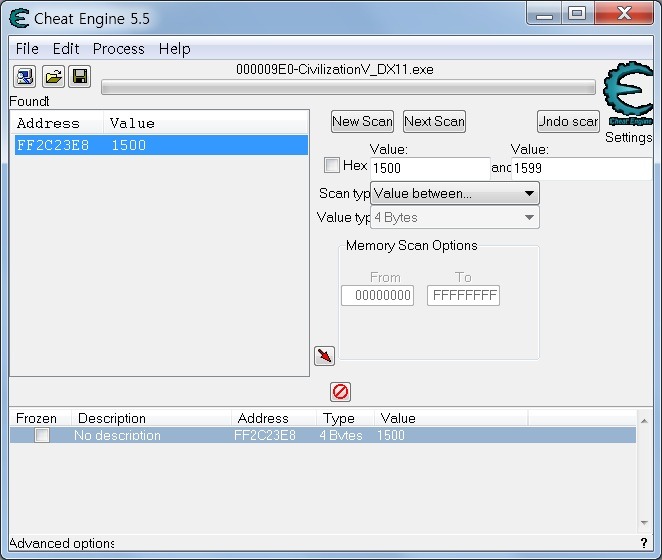Image resolution: width=662 pixels, height=560 pixels.
Task: Click the floppy disk save icon
Action: click(x=79, y=76)
